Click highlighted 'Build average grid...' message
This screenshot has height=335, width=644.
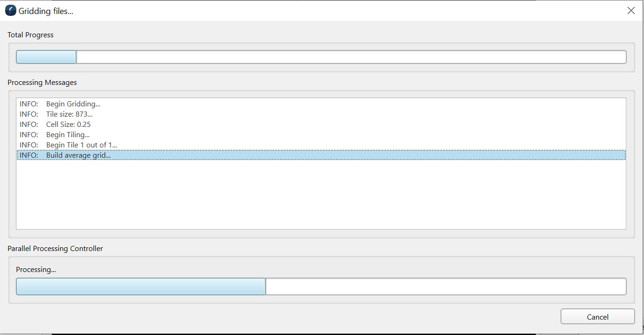pyautogui.click(x=78, y=155)
